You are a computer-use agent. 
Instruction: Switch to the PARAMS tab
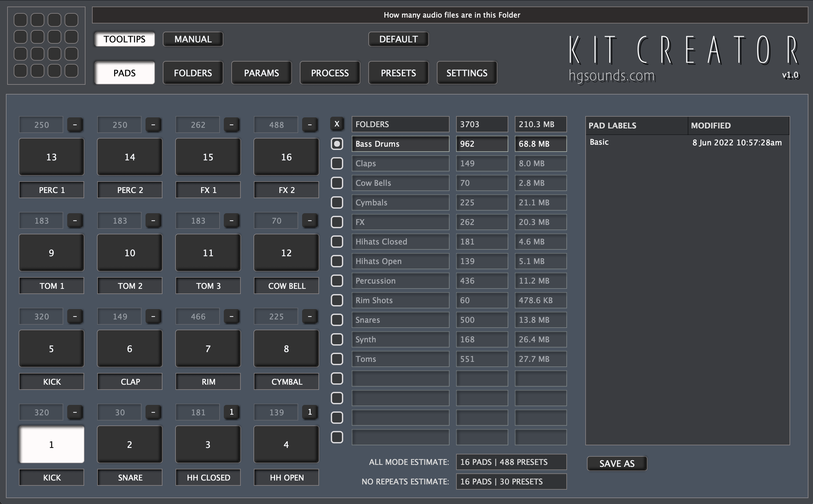(x=261, y=72)
